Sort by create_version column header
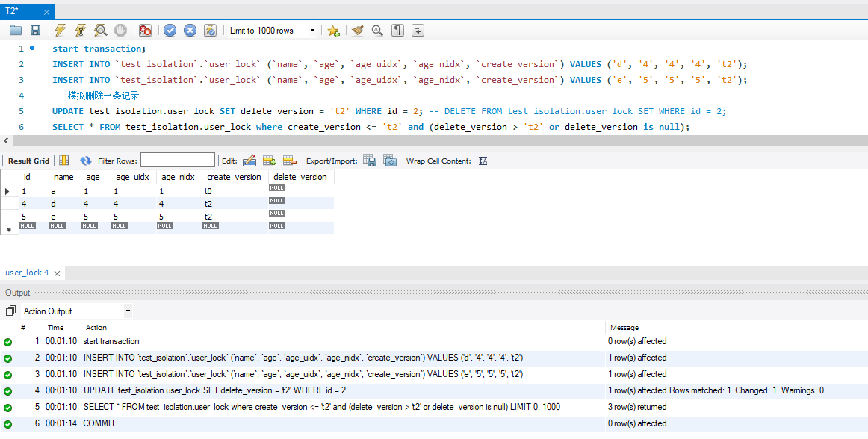The width and height of the screenshot is (868, 439). pos(235,177)
